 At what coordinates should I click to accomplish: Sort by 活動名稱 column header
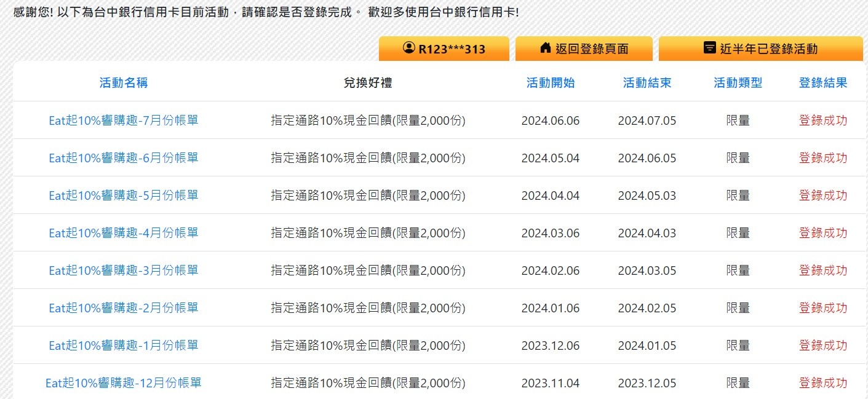(124, 83)
